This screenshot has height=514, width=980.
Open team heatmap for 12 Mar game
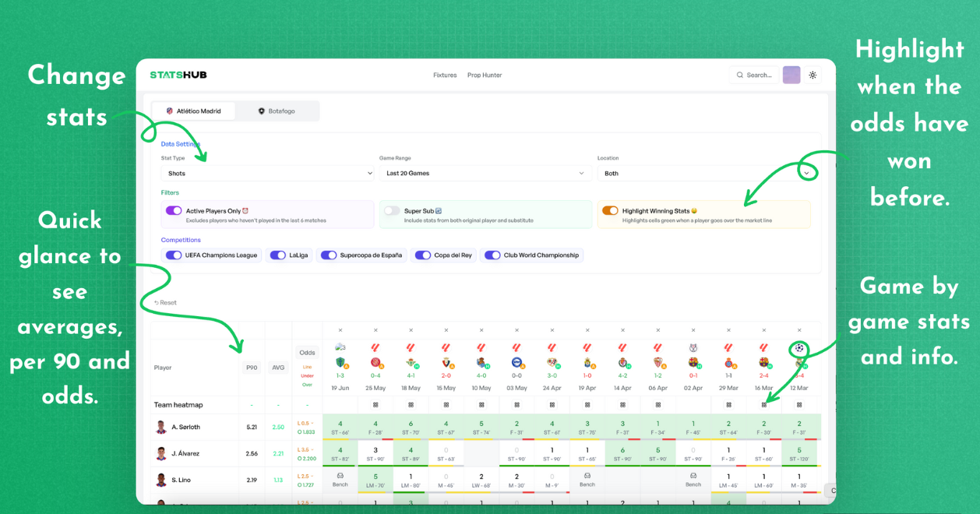pyautogui.click(x=799, y=405)
